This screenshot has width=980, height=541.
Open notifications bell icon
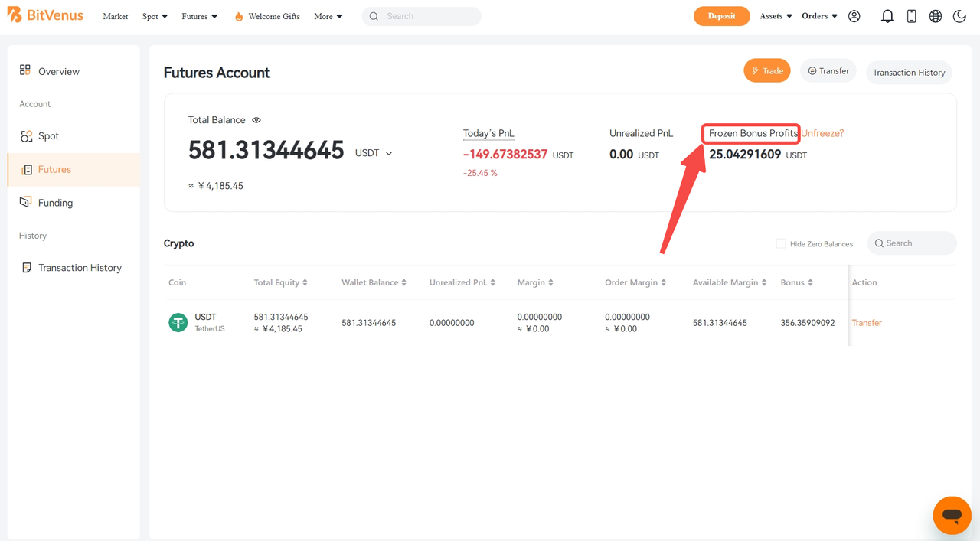point(887,16)
